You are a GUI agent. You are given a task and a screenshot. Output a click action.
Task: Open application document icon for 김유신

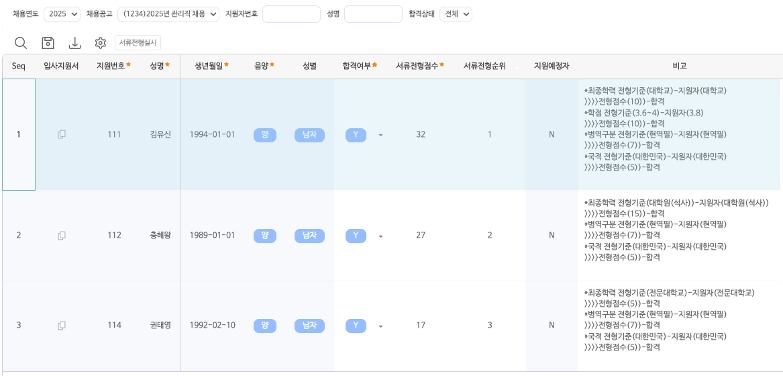coord(61,134)
